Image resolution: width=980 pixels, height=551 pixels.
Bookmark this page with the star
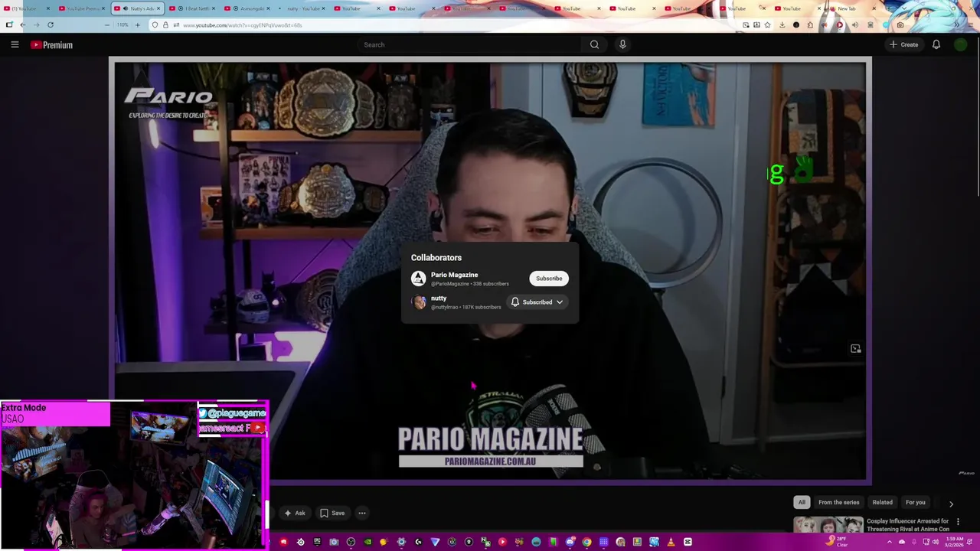[x=767, y=24]
